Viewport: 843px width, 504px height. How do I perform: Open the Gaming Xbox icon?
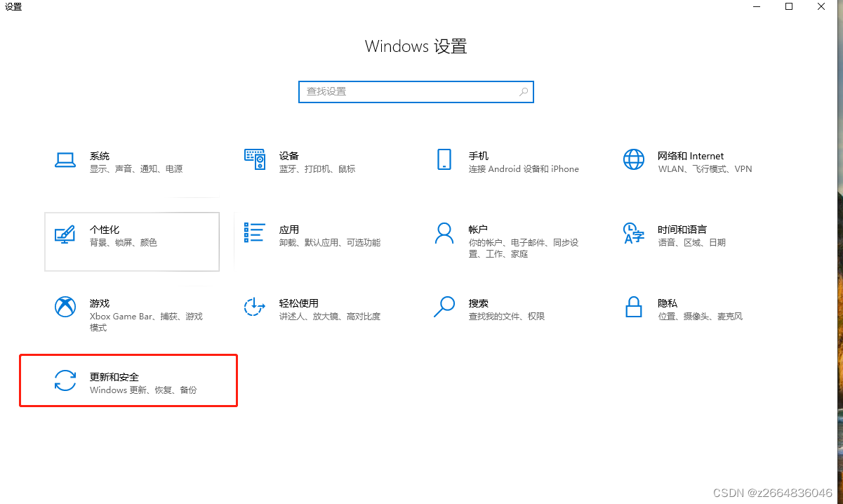click(65, 307)
